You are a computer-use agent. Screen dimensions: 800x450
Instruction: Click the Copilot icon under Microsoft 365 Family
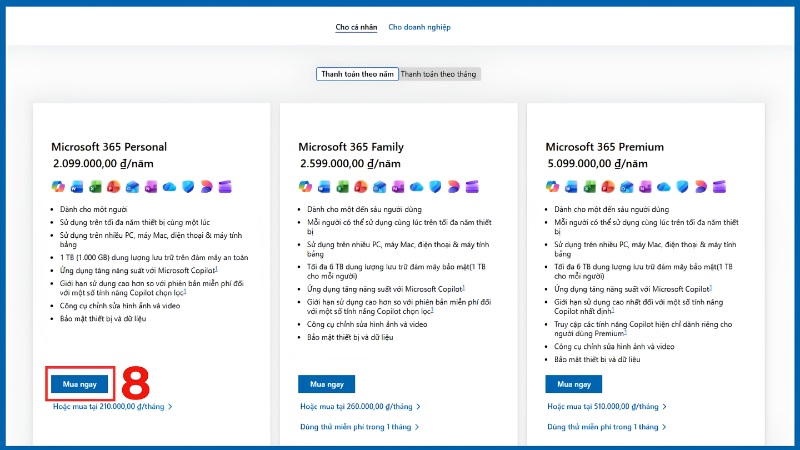305,187
